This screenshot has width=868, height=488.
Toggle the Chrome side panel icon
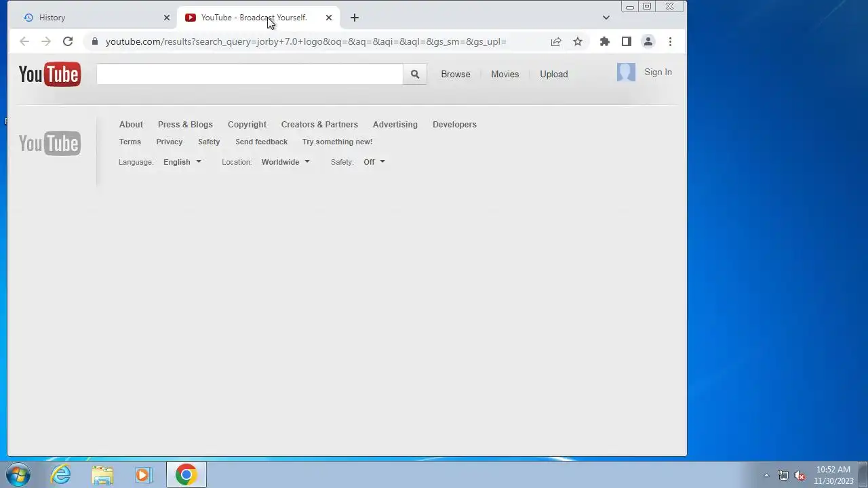(x=627, y=41)
